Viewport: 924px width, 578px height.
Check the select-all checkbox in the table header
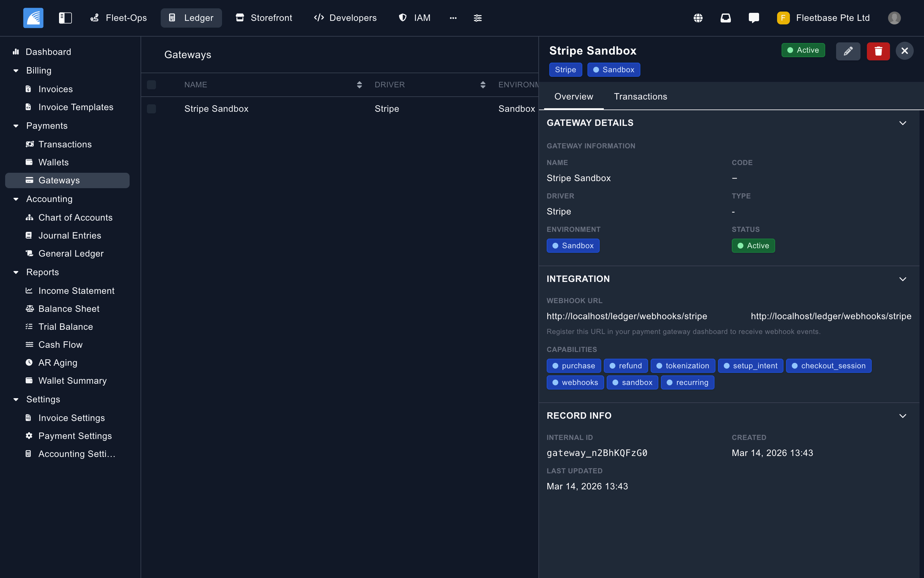(x=151, y=84)
